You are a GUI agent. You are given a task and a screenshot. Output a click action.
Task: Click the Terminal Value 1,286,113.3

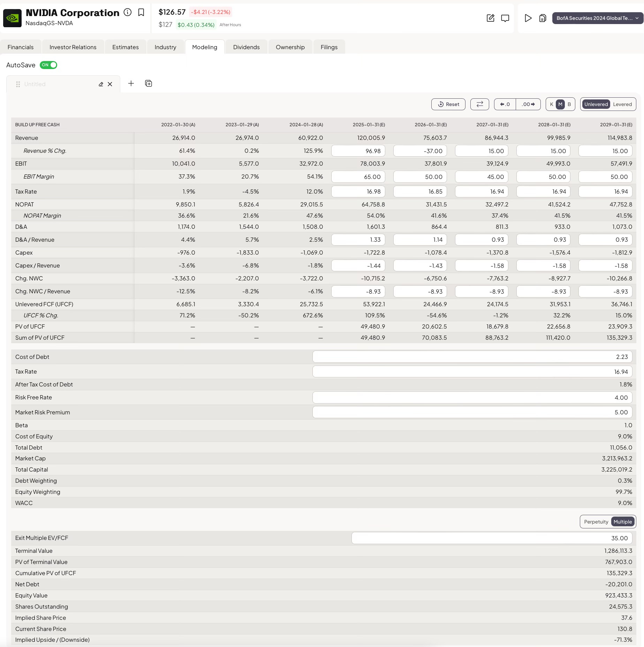618,551
